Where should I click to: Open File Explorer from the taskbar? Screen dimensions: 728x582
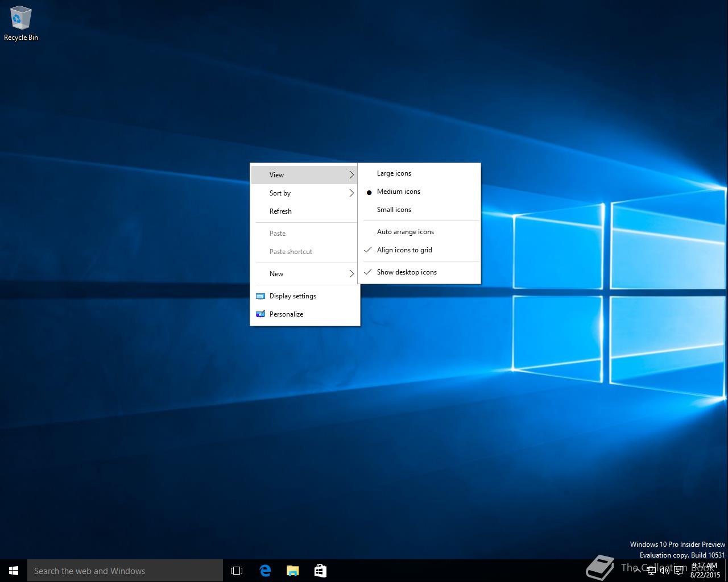click(x=292, y=571)
